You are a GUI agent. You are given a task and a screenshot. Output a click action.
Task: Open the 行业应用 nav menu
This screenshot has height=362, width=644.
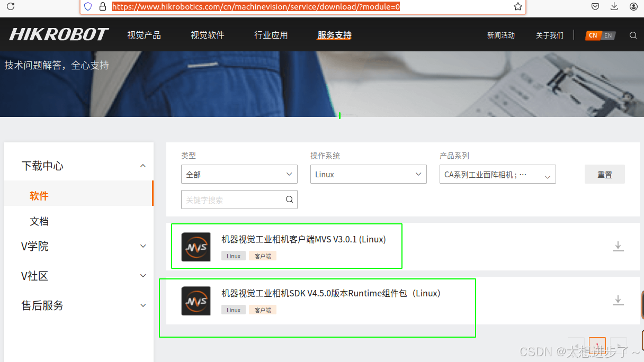click(271, 35)
